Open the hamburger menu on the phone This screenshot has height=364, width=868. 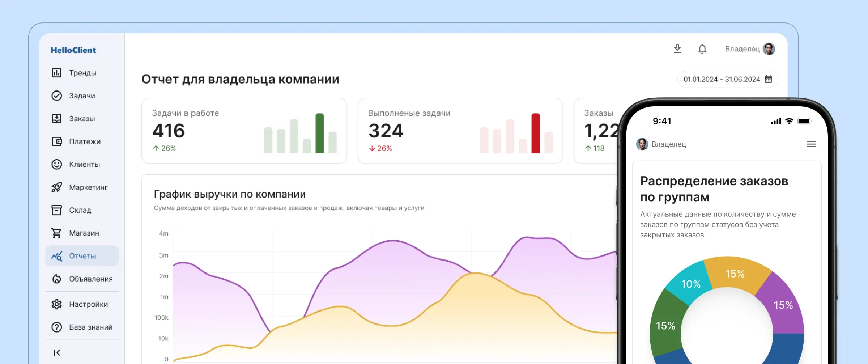812,144
